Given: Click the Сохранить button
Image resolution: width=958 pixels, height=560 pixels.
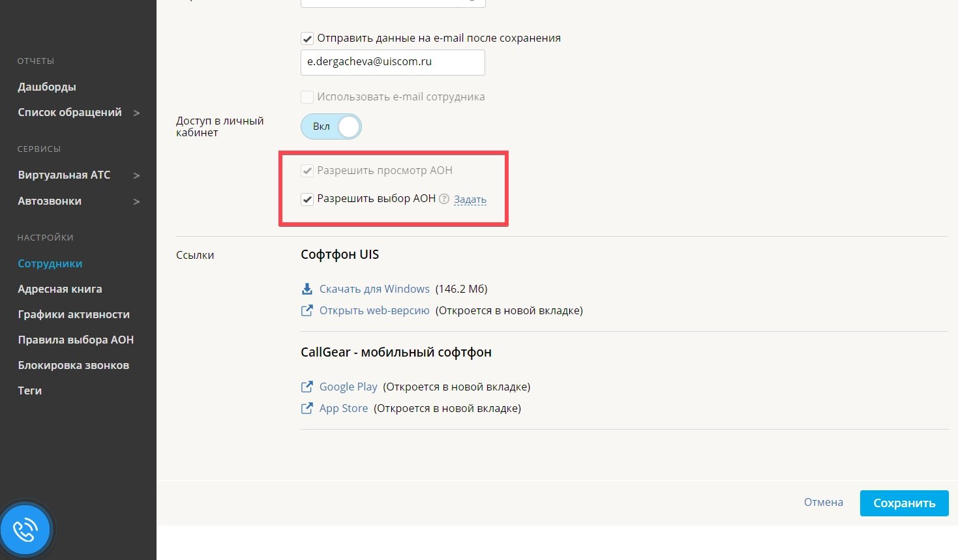Looking at the screenshot, I should tap(904, 503).
